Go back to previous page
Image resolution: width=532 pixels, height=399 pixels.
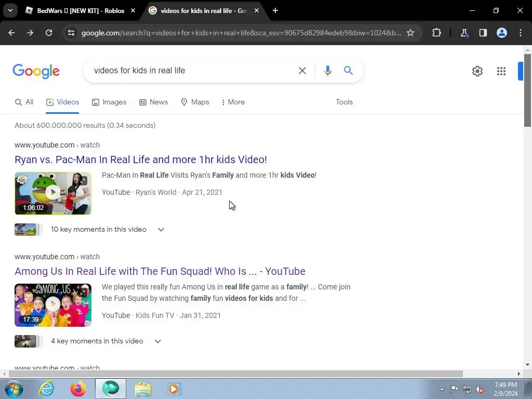(x=11, y=33)
